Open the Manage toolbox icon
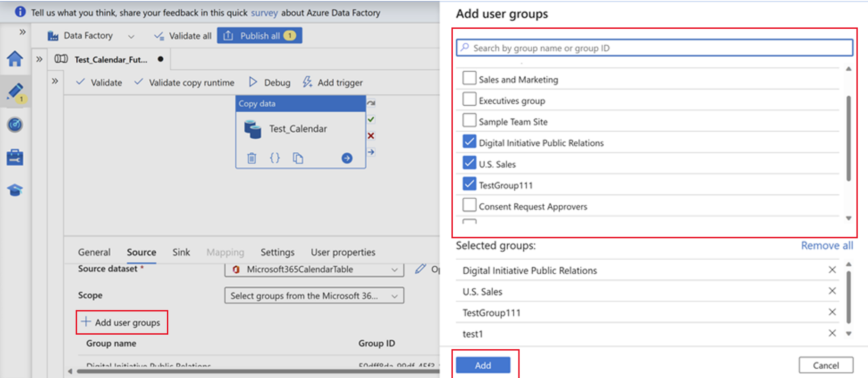This screenshot has width=868, height=378. click(x=15, y=157)
